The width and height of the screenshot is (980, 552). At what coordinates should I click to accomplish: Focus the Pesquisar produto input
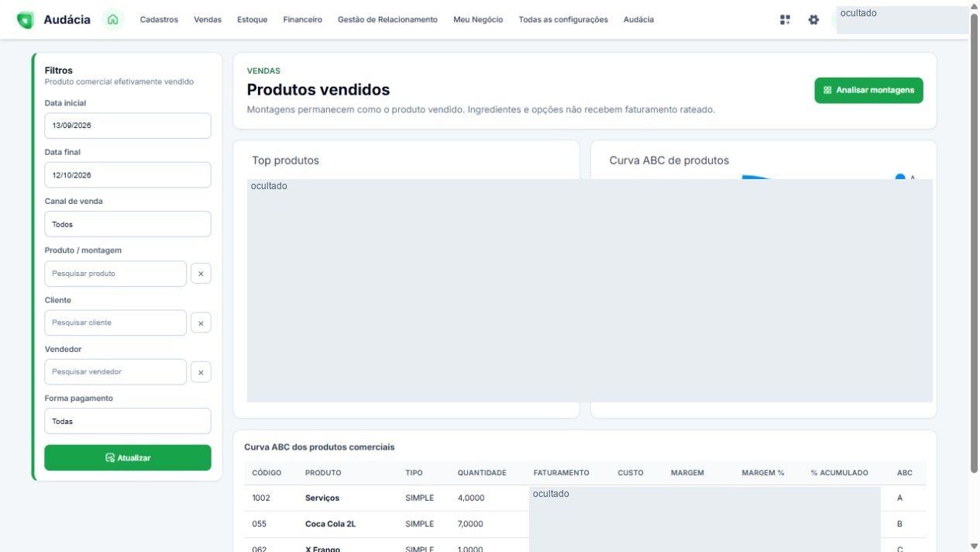[x=115, y=274]
